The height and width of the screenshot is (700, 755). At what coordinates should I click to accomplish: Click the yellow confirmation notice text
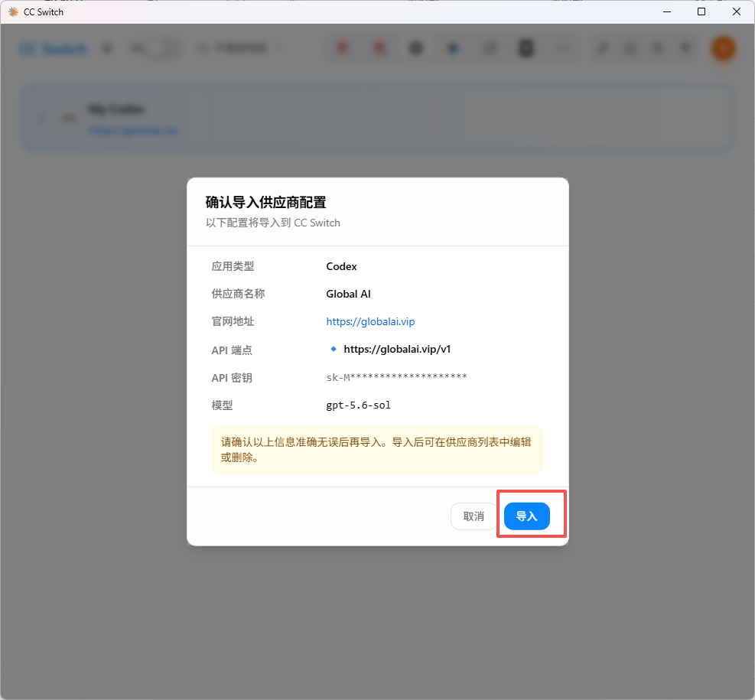pyautogui.click(x=376, y=450)
